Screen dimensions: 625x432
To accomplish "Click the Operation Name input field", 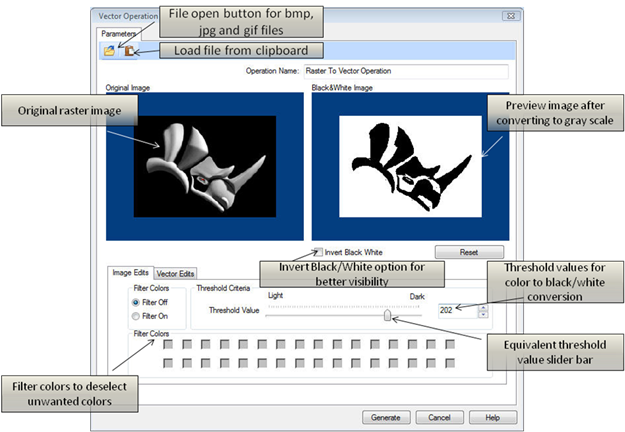I will pyautogui.click(x=406, y=71).
